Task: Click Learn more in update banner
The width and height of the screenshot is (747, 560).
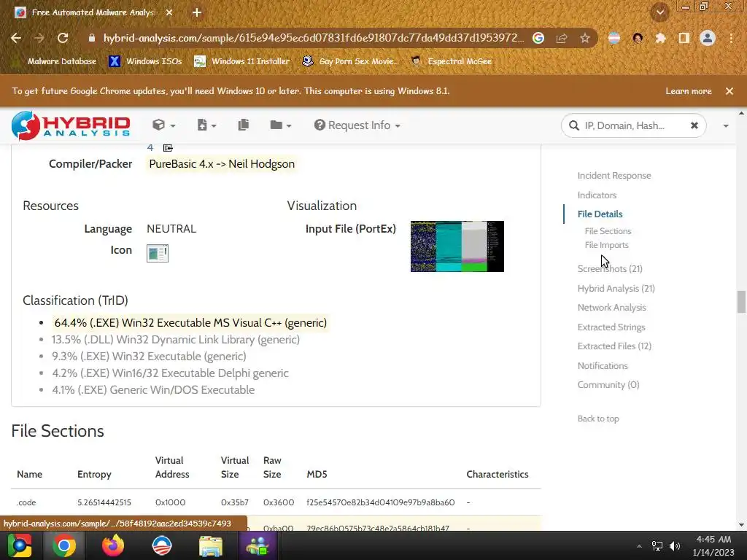Action: click(689, 91)
